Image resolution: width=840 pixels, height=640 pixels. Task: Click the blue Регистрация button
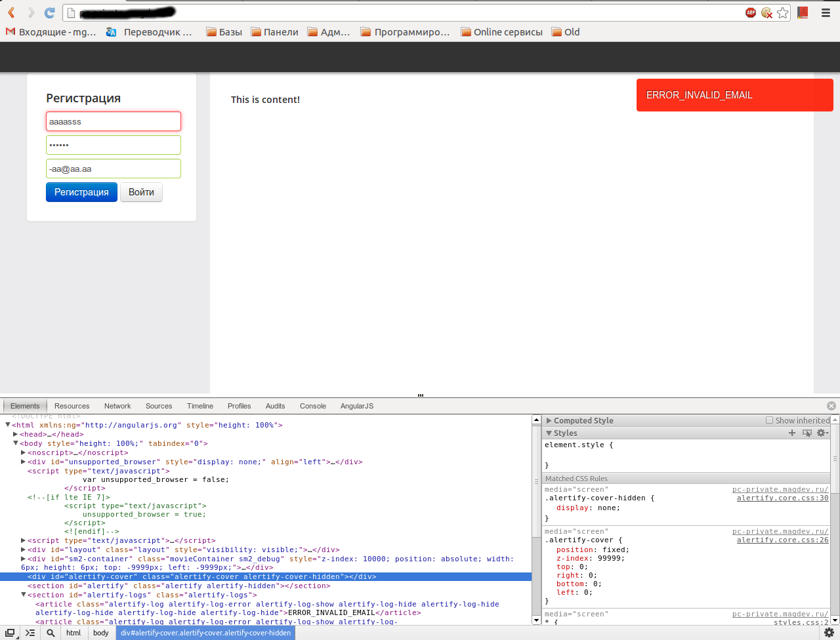tap(81, 192)
